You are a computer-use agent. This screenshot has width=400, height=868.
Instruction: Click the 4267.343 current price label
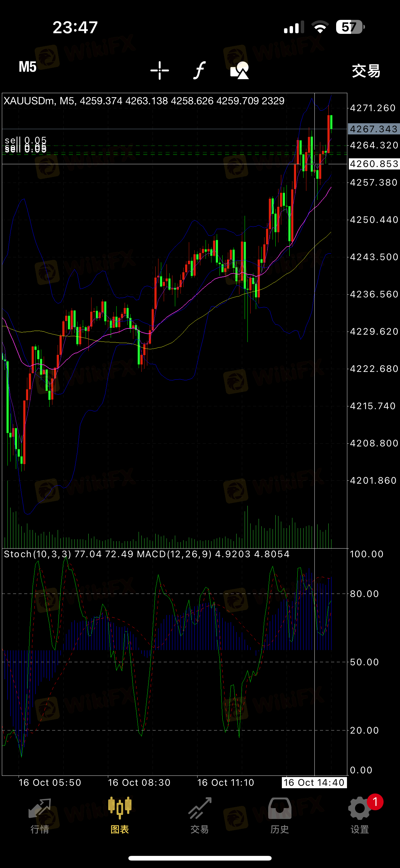point(374,129)
